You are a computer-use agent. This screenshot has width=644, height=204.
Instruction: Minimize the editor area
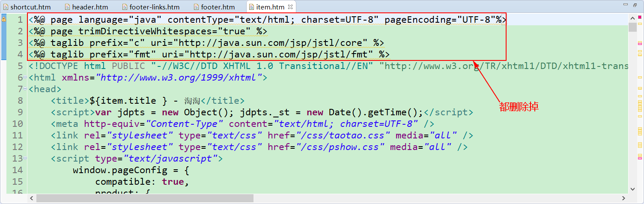tap(626, 5)
